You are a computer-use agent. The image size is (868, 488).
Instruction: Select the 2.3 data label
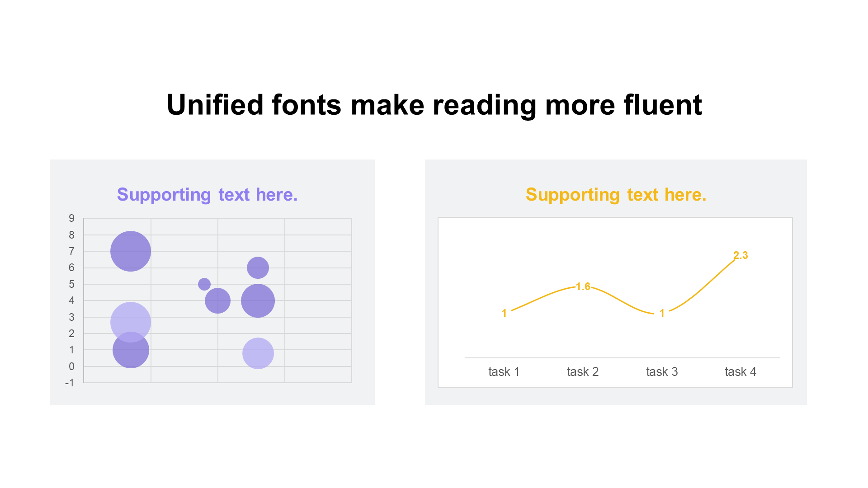(x=741, y=255)
